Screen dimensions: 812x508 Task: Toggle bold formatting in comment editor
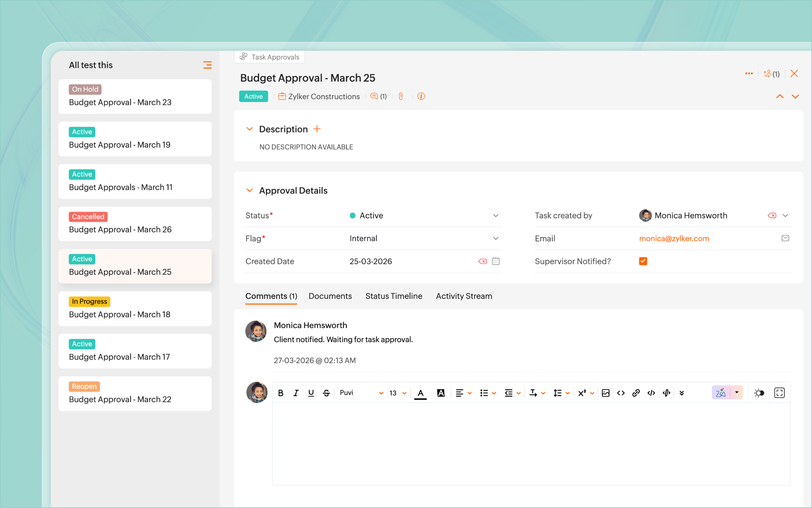tap(281, 393)
